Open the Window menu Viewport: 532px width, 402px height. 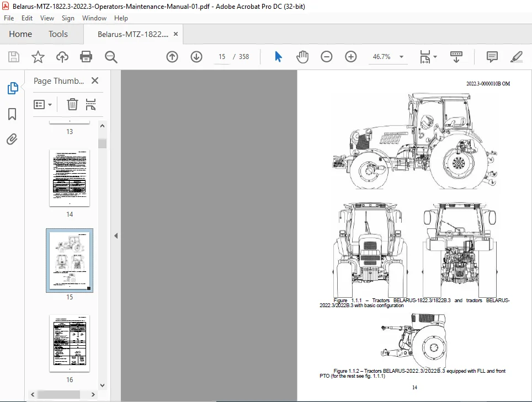(94, 18)
